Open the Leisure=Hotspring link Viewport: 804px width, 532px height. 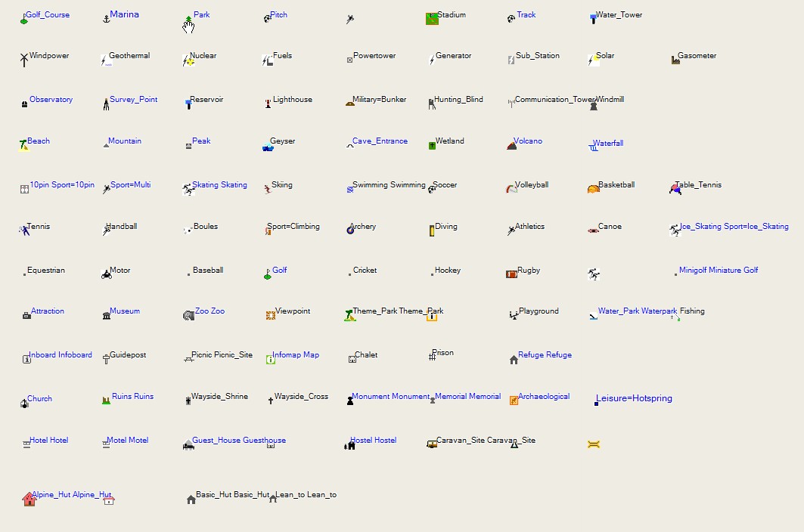(x=634, y=398)
